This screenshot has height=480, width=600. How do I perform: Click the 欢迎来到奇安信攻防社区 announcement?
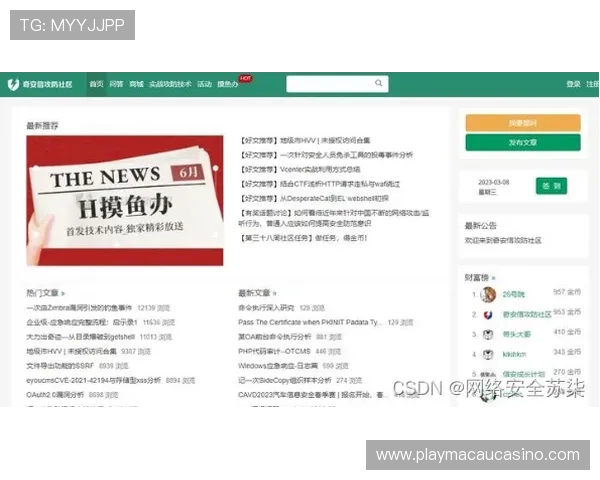[x=503, y=240]
